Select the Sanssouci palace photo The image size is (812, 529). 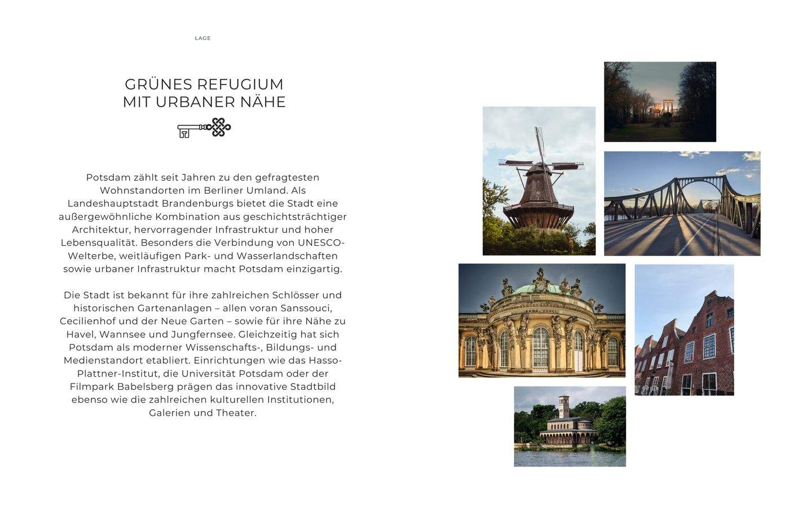541,320
